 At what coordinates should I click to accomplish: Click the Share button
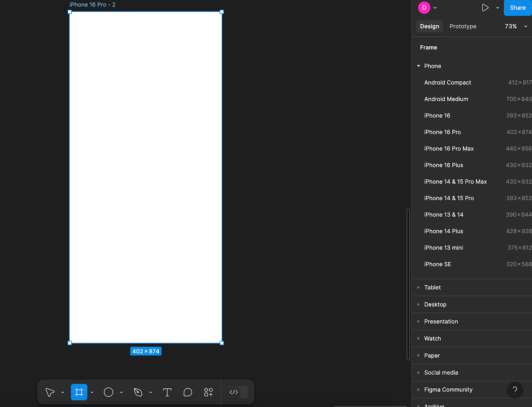click(517, 8)
